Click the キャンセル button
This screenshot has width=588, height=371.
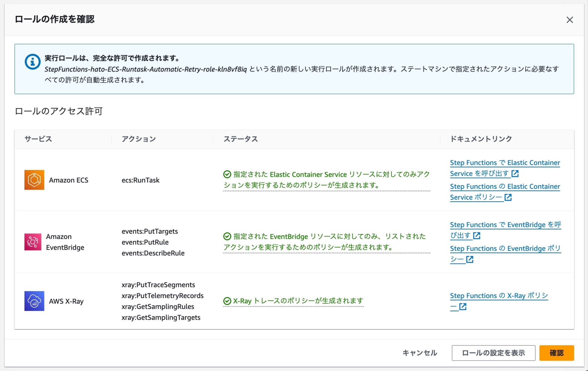tap(420, 353)
